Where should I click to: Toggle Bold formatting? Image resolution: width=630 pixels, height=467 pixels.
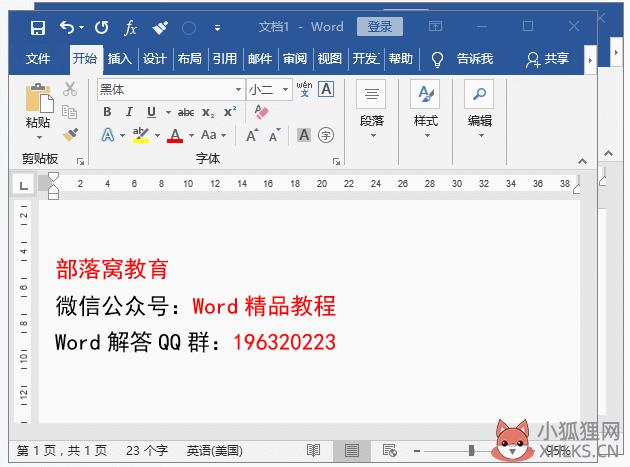click(107, 112)
